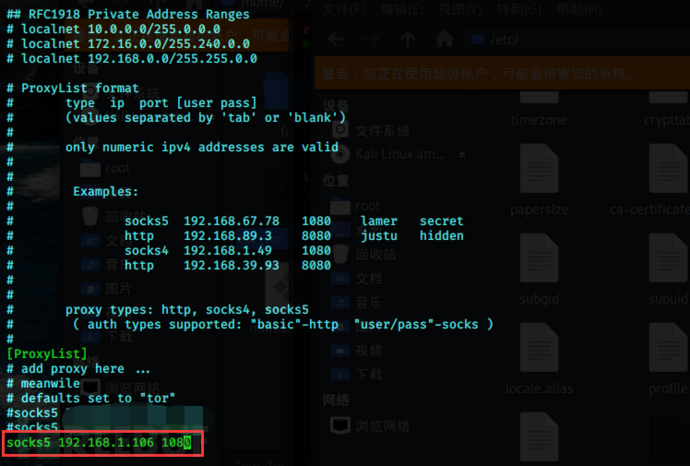Click the 'http 192.168.89.3 8080 justu hidden' line
This screenshot has width=690, height=466.
(x=294, y=236)
